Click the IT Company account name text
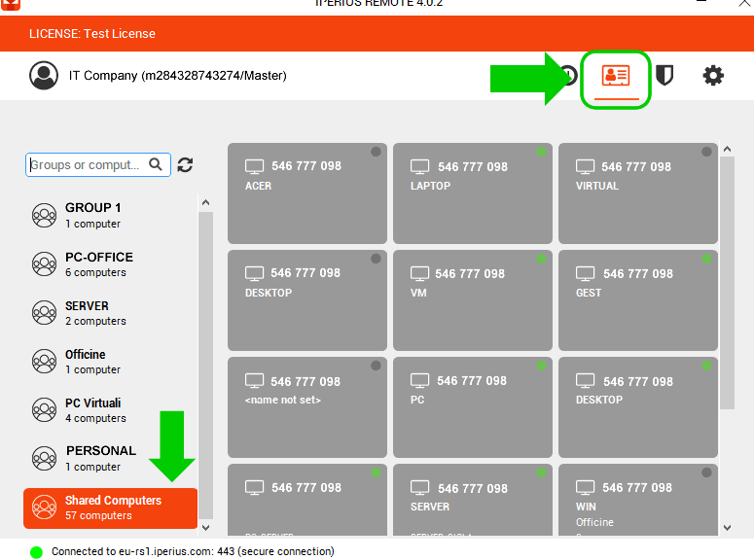 [x=177, y=76]
